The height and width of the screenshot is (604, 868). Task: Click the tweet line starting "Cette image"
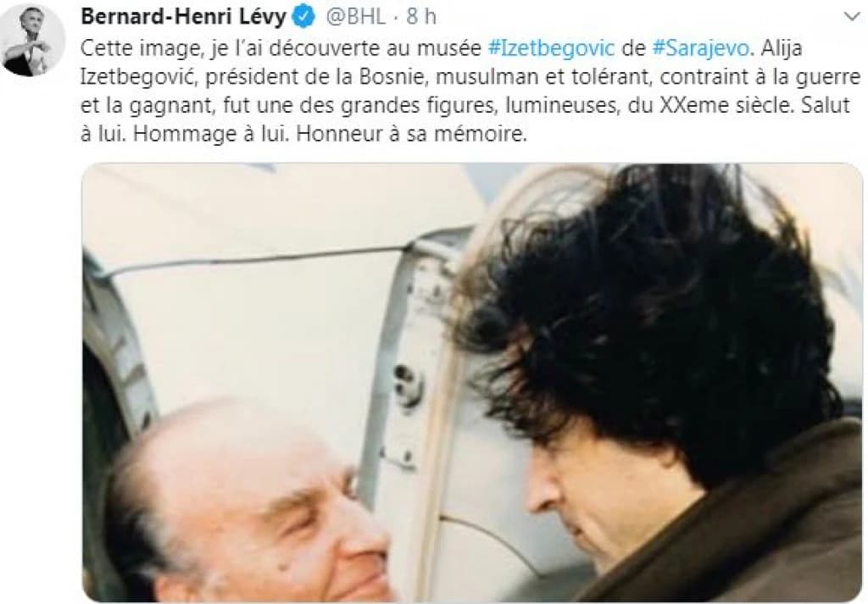[x=441, y=48]
